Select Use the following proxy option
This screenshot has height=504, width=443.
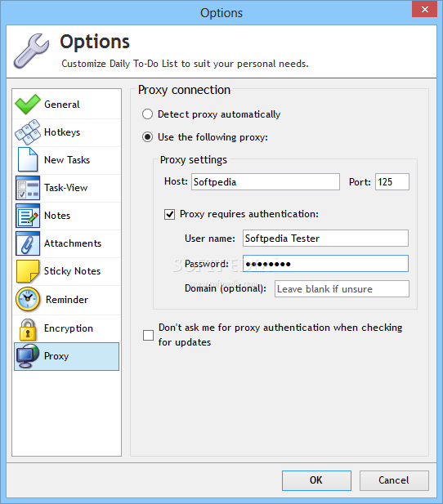point(147,137)
